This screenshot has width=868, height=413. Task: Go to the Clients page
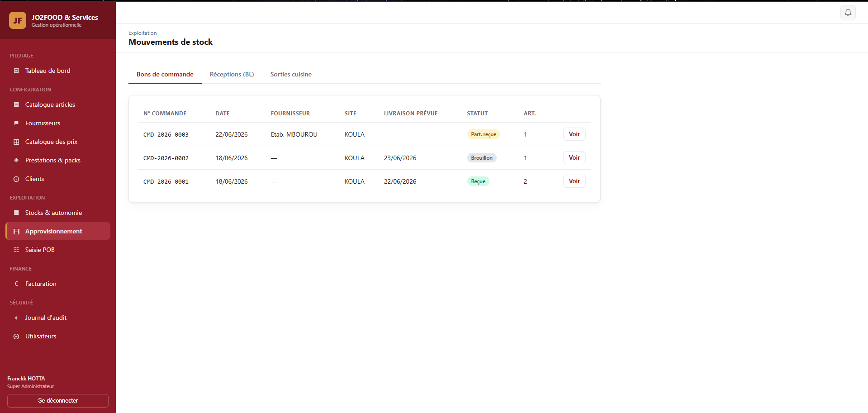58,179
